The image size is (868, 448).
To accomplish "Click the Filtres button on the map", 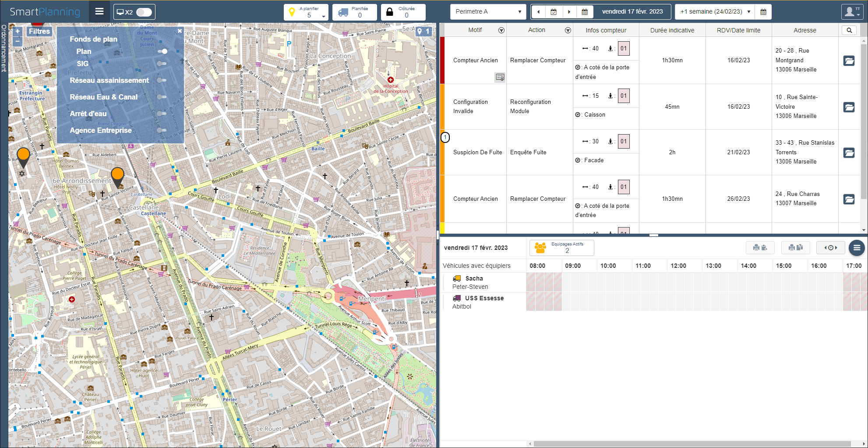I will (x=39, y=31).
